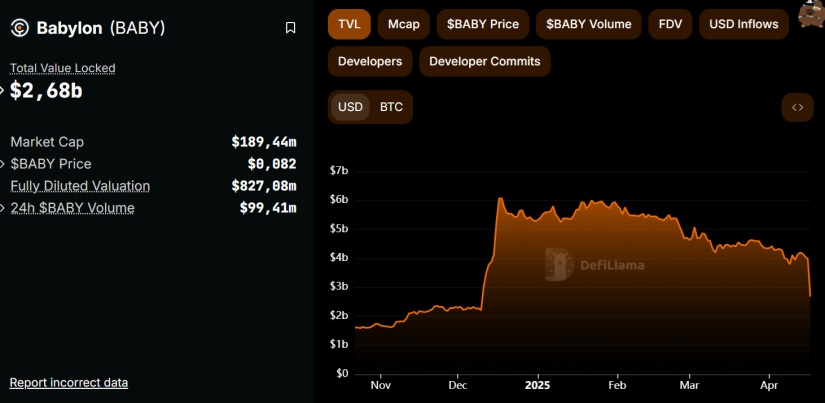Expand the 24h $BABY Volume row
Viewport: 825px width, 403px height.
click(3, 207)
